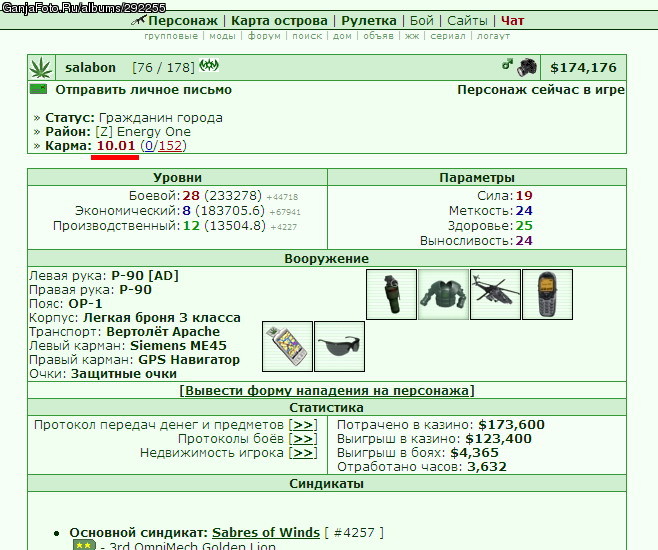The image size is (658, 550).
Task: Open the Персонаж menu item
Action: coord(183,21)
